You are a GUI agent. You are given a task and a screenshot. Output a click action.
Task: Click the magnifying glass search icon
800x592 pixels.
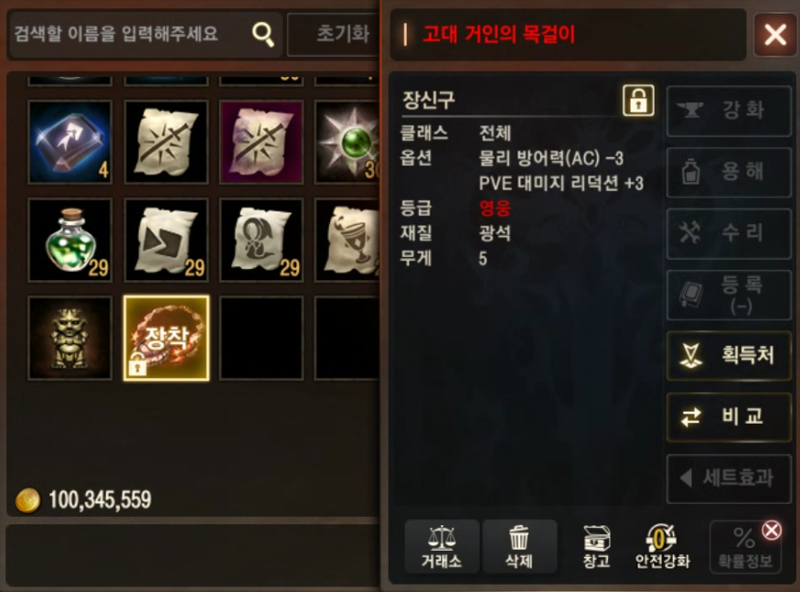[x=263, y=34]
